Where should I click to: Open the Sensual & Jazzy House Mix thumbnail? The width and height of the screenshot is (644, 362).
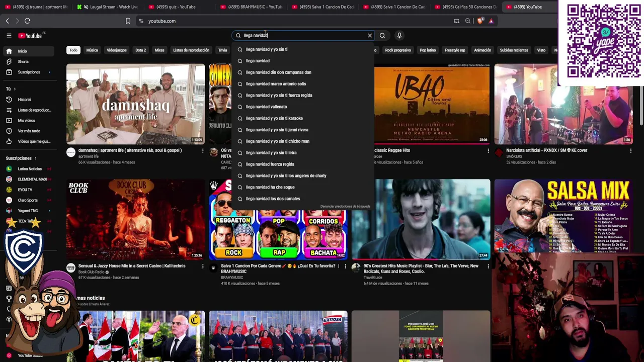135,219
